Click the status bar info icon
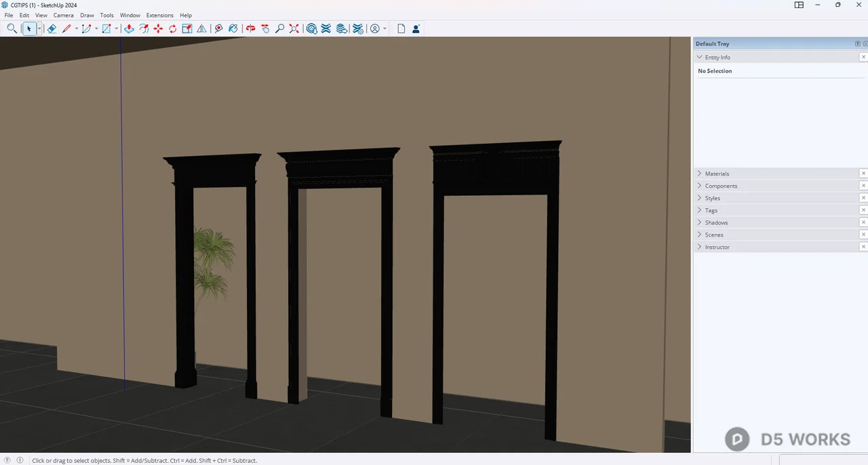Viewport: 868px width, 465px height. [20, 460]
